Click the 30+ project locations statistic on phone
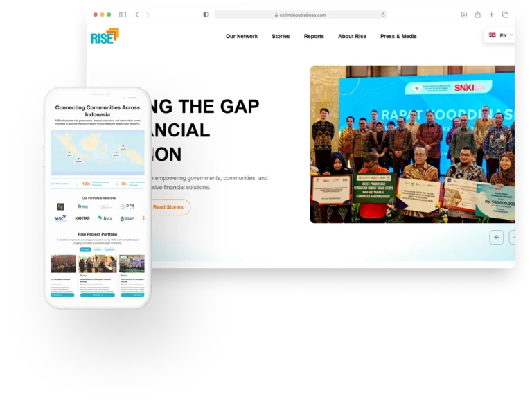 (x=133, y=184)
